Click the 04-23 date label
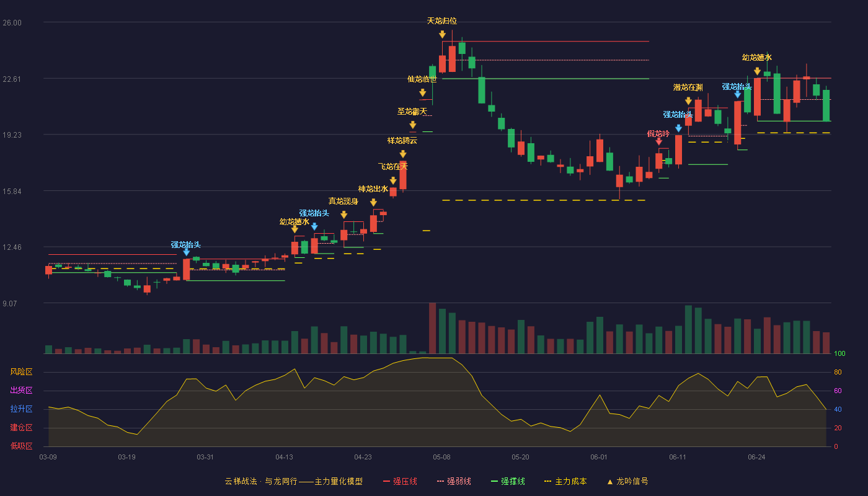 click(x=363, y=457)
